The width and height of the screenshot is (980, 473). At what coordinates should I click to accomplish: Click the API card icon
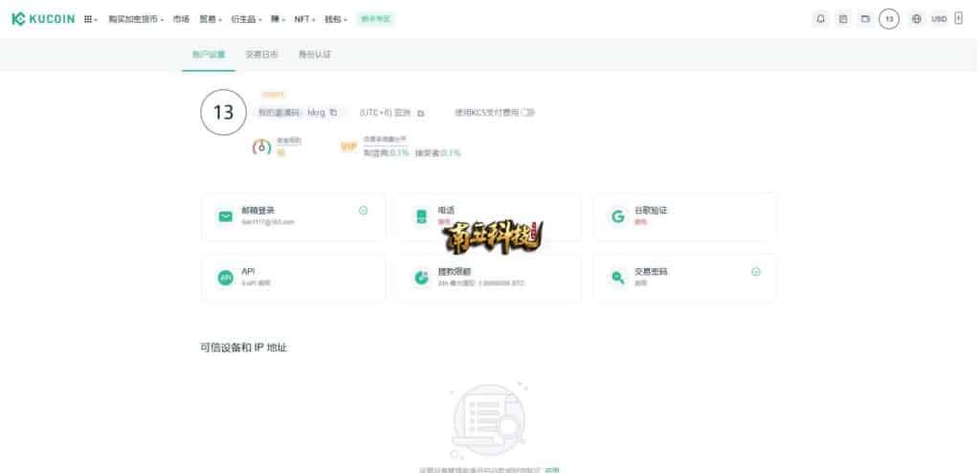coord(225,278)
